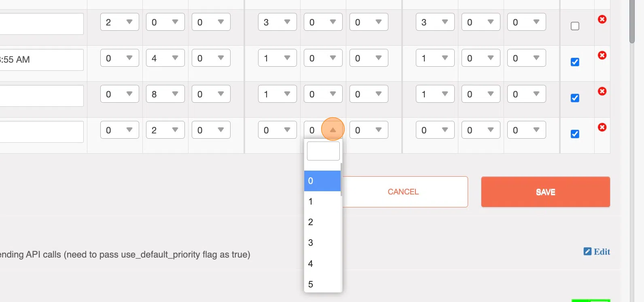This screenshot has height=302, width=644.
Task: Open the Edit link
Action: [x=602, y=251]
